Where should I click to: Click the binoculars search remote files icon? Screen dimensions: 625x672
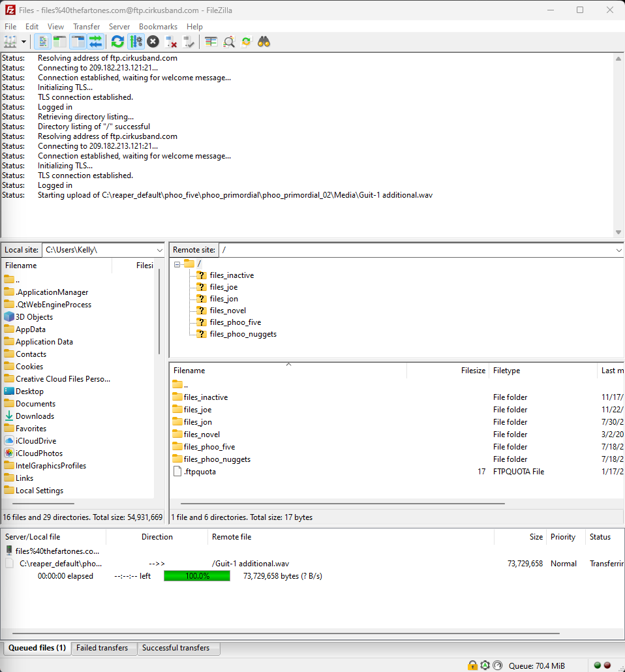point(264,42)
